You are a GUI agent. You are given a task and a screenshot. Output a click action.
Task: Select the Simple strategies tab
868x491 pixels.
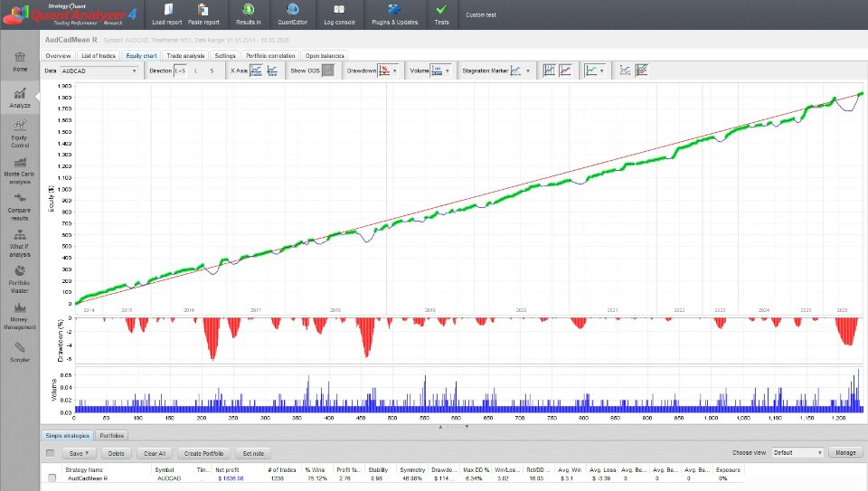[67, 436]
